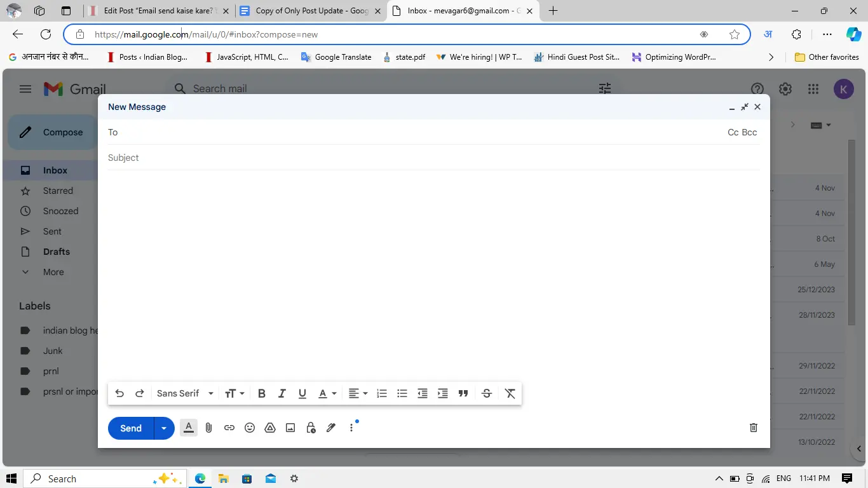Toggle italic formatting

coord(282,393)
